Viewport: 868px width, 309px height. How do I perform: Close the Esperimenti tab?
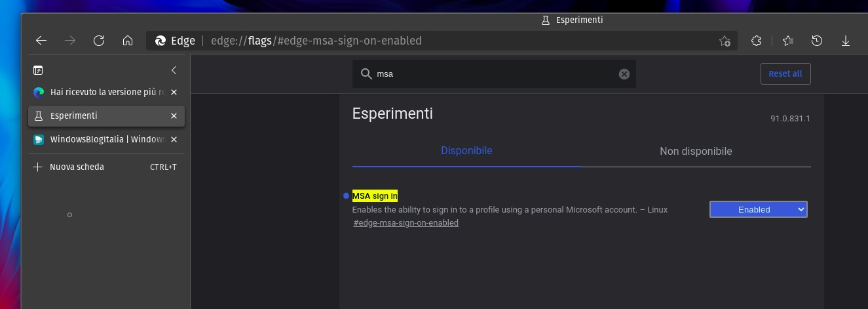tap(174, 116)
